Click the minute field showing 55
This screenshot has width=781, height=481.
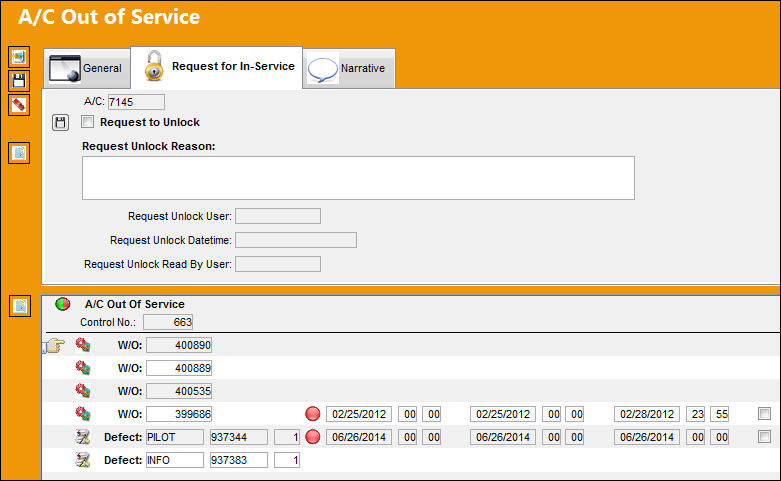point(720,414)
